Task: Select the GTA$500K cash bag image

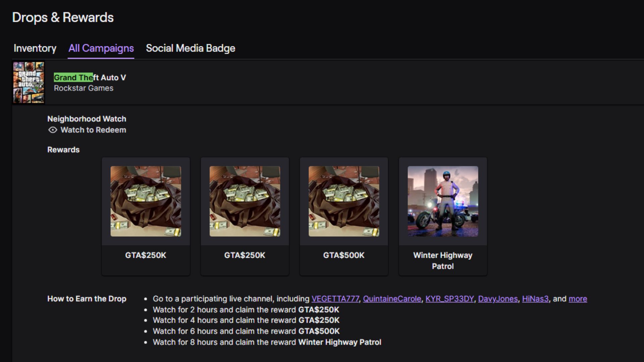Action: point(344,201)
